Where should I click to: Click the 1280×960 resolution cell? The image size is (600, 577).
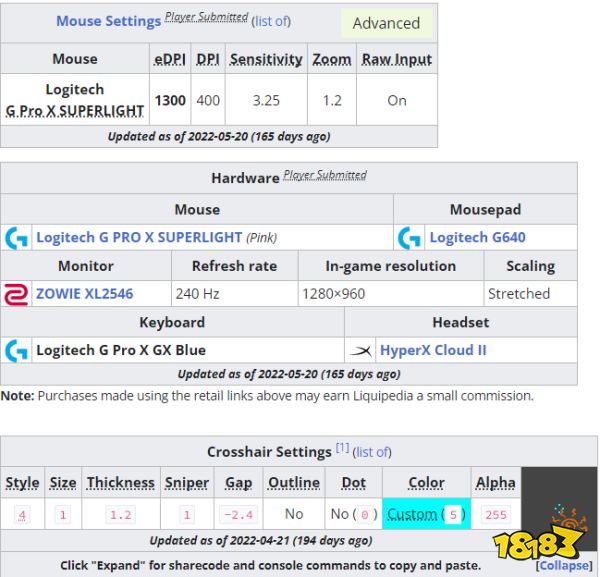pyautogui.click(x=391, y=293)
